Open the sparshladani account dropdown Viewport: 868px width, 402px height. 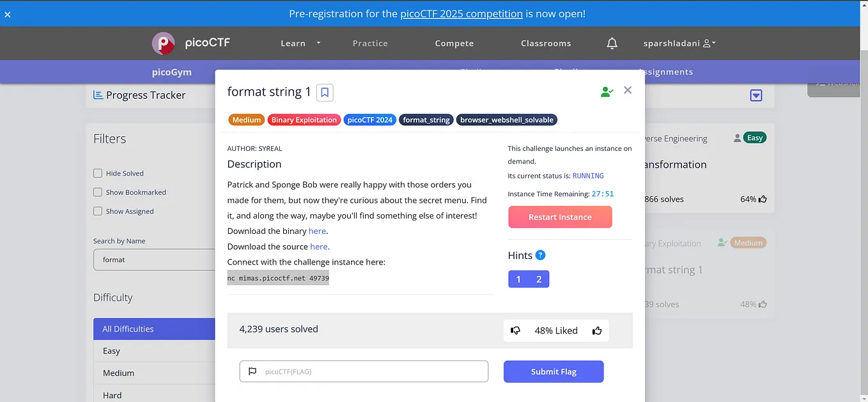pos(679,43)
